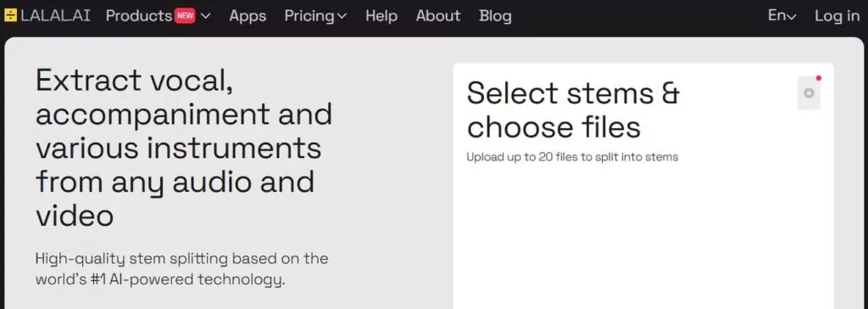Click the red NEW badge beside Products
The height and width of the screenshot is (309, 868).
click(185, 16)
